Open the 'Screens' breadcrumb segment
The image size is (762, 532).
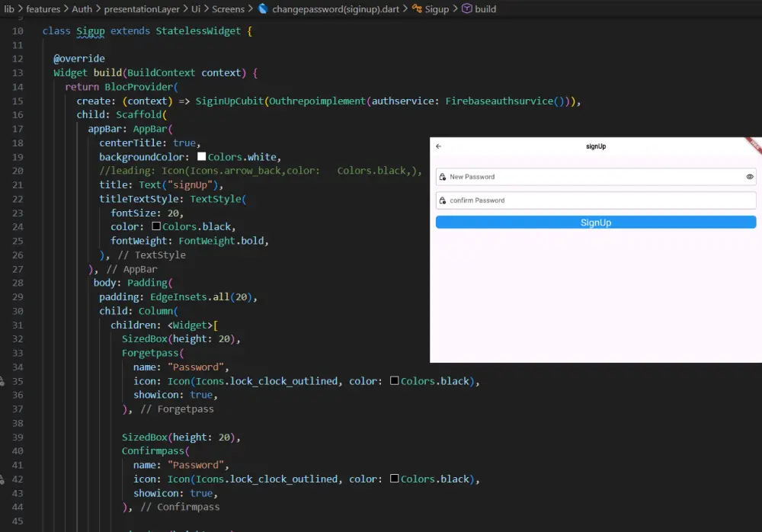pyautogui.click(x=228, y=8)
